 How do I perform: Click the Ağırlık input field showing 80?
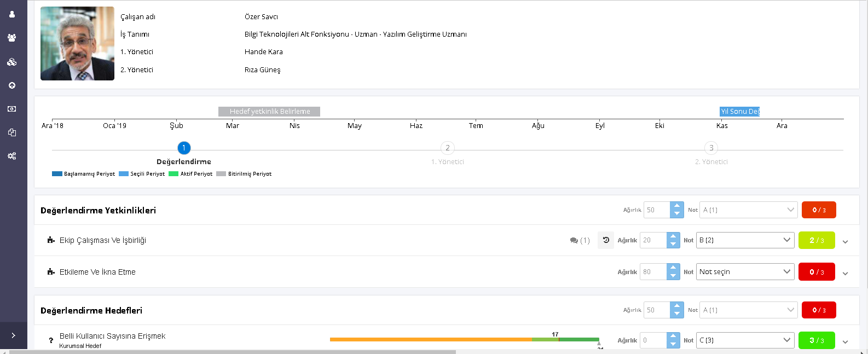653,272
